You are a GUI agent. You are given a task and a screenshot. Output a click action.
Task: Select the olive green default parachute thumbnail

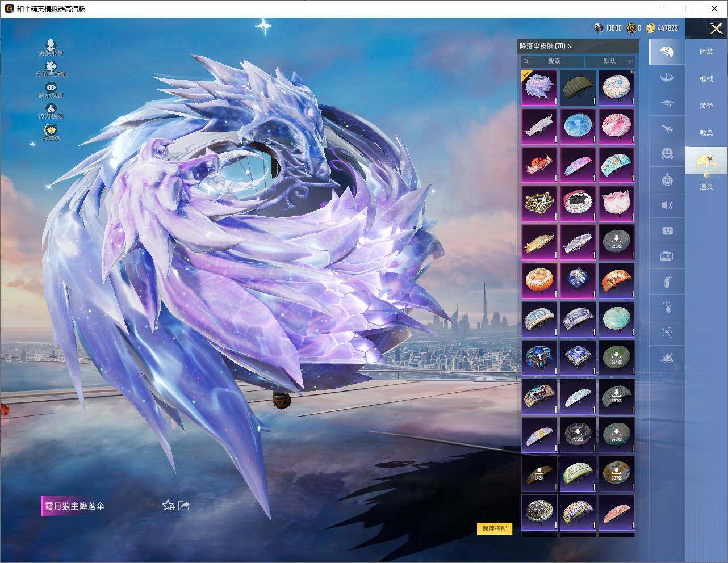pos(578,87)
